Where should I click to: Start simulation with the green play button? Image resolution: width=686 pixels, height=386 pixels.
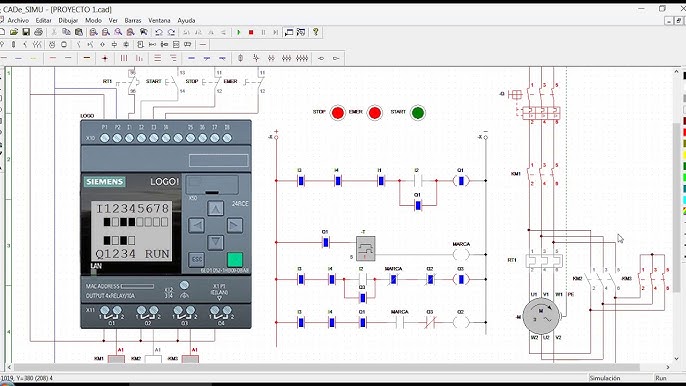click(239, 32)
